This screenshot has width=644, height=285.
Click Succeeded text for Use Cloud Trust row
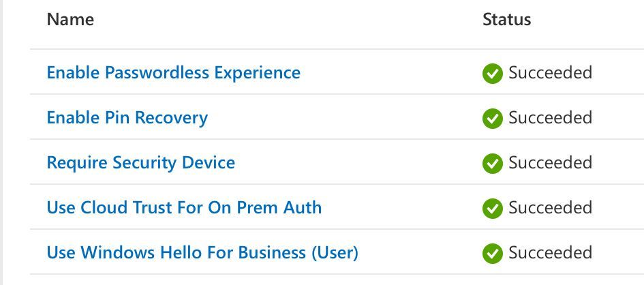point(551,207)
